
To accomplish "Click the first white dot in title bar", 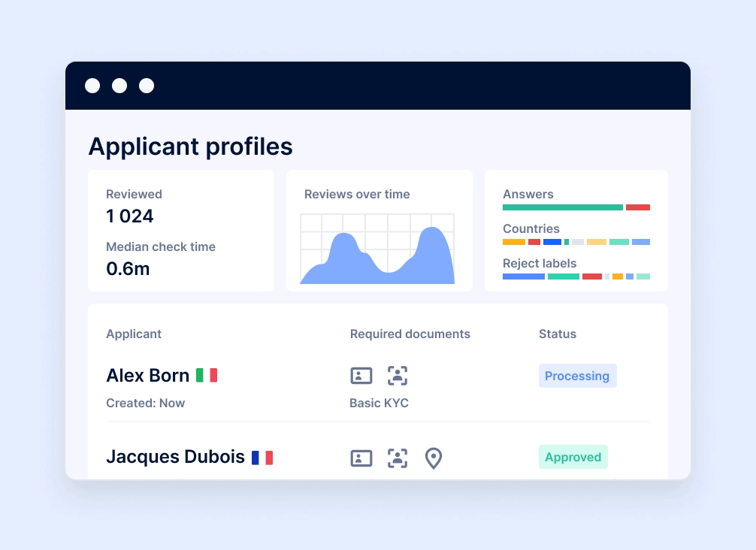I will point(92,86).
